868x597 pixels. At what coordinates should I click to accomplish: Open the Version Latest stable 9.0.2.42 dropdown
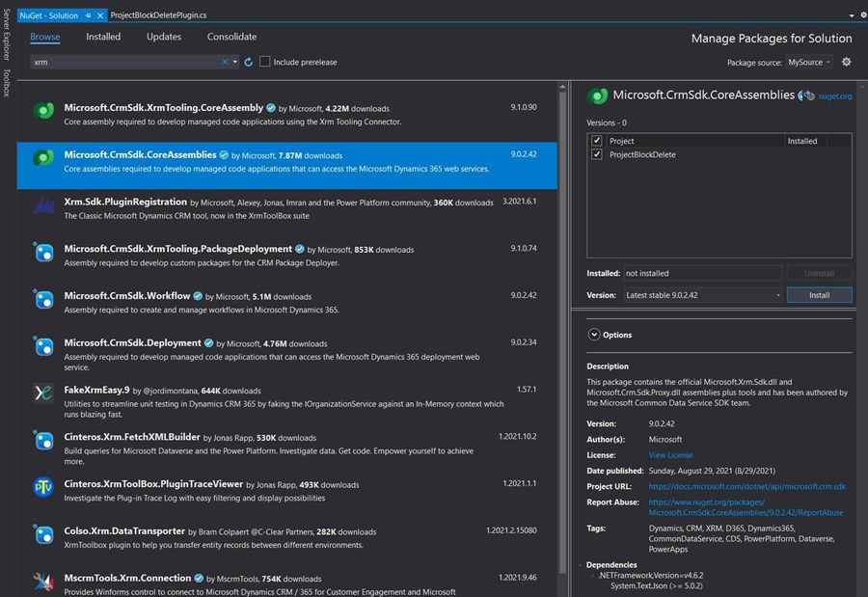click(x=703, y=295)
